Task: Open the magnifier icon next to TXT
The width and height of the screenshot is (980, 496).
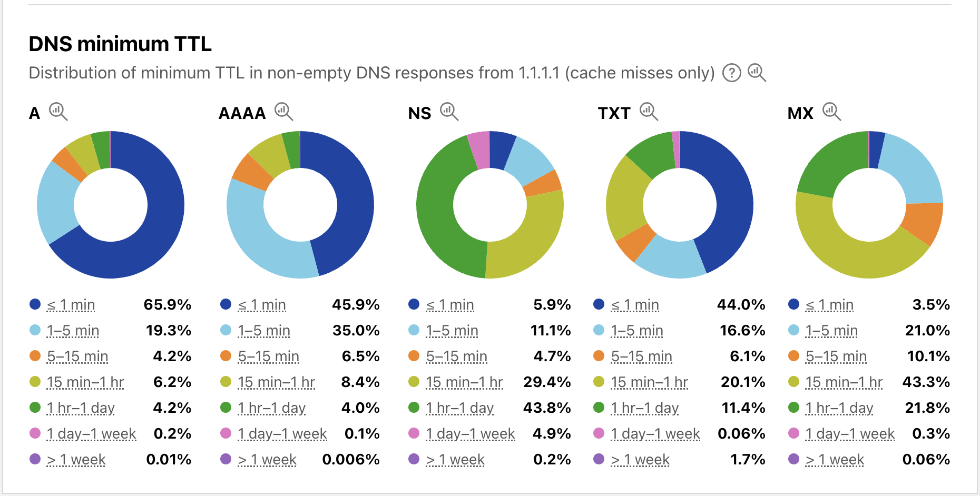Action: (x=649, y=112)
